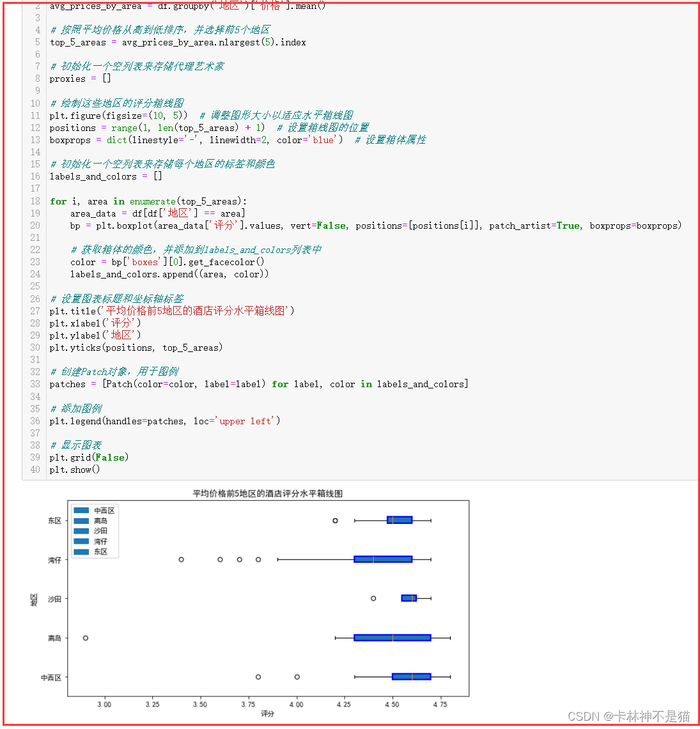Click the 'boxprops = dict(linestyle...' code line
700x729 pixels.
[196, 139]
